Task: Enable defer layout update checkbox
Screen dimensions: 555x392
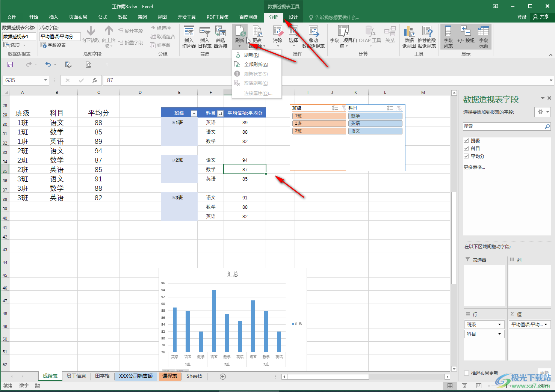Action: [x=467, y=373]
